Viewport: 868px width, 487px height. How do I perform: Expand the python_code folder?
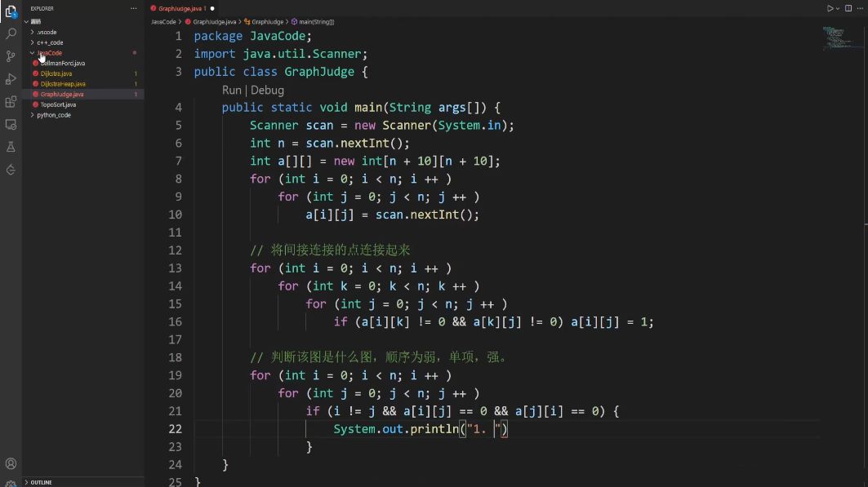[54, 115]
